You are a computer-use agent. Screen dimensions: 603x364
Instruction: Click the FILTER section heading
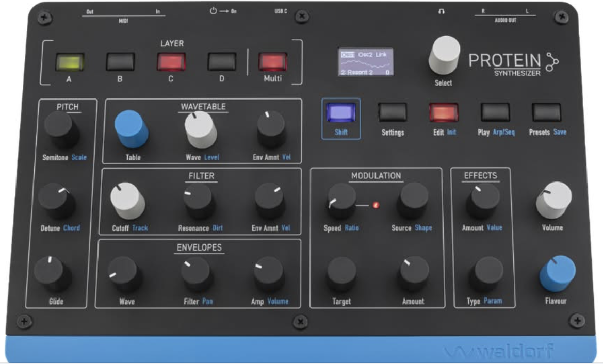point(202,176)
